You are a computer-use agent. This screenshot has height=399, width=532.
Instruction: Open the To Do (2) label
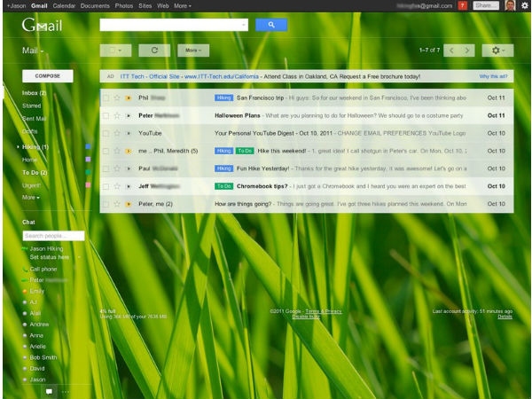35,173
